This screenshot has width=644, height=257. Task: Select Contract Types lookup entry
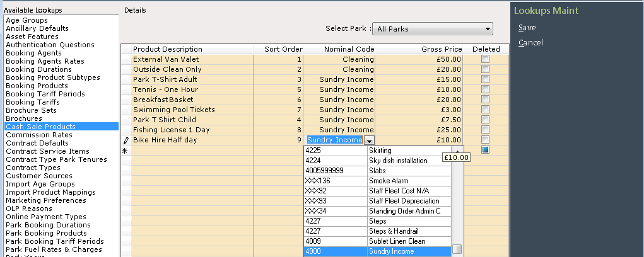point(33,168)
